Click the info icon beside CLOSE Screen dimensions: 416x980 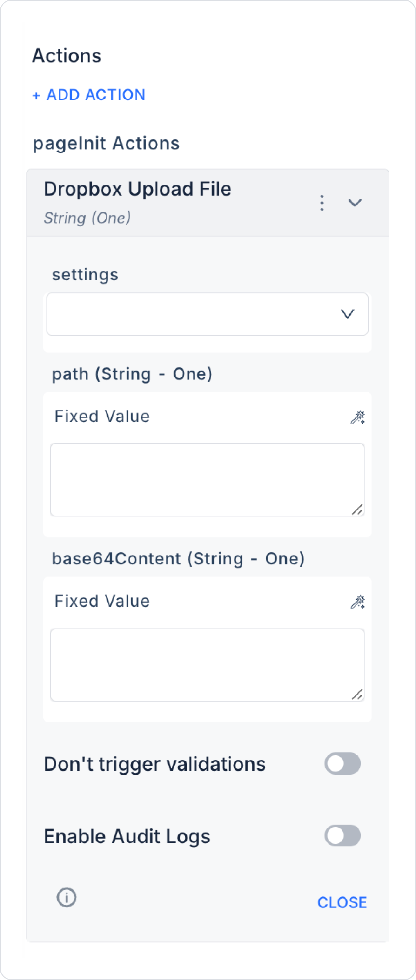pos(67,897)
